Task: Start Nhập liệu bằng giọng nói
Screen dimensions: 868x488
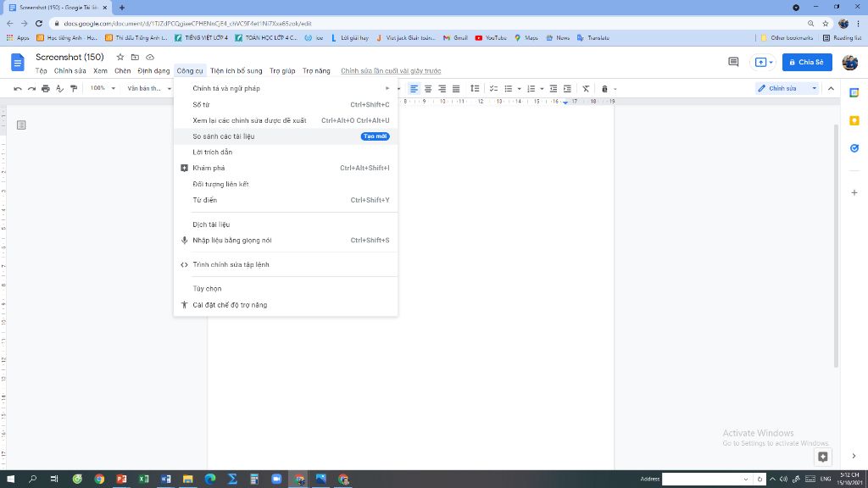Action: 286,240
